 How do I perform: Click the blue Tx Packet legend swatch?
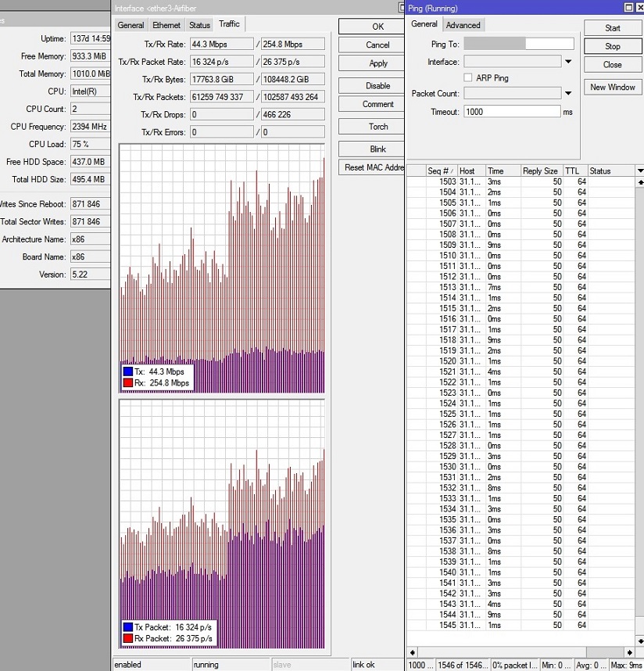[x=128, y=627]
